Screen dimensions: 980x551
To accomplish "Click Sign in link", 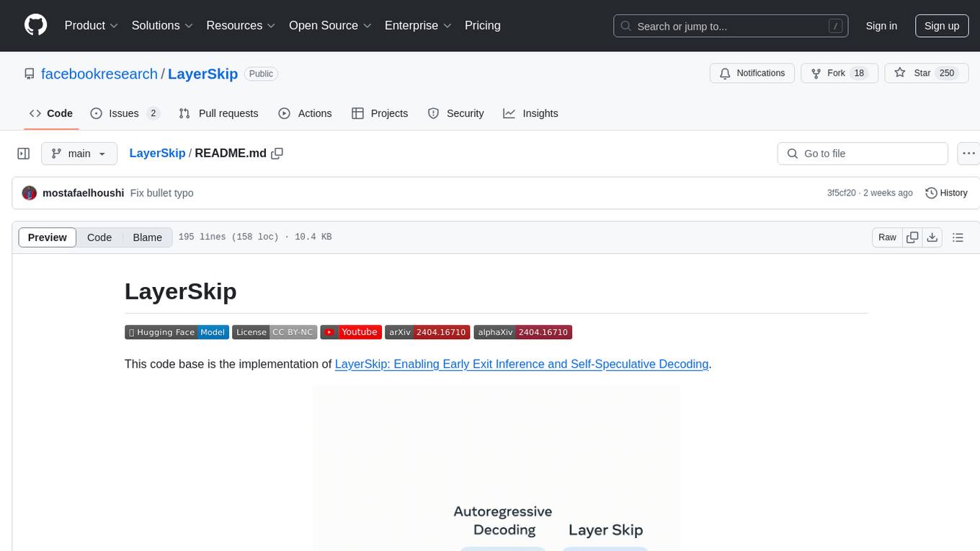I will (881, 26).
